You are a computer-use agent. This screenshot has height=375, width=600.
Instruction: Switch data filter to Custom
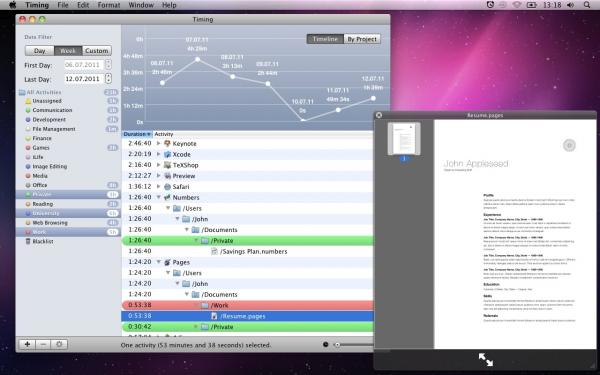pyautogui.click(x=96, y=51)
